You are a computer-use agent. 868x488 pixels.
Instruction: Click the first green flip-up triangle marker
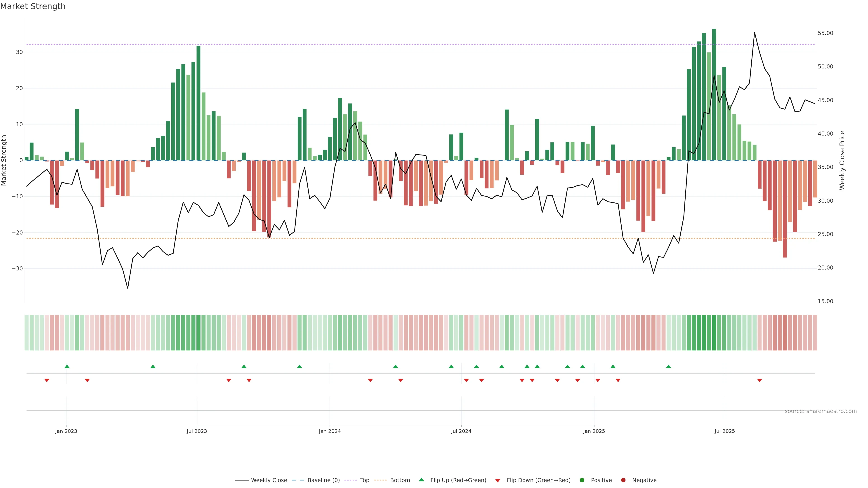coord(67,366)
